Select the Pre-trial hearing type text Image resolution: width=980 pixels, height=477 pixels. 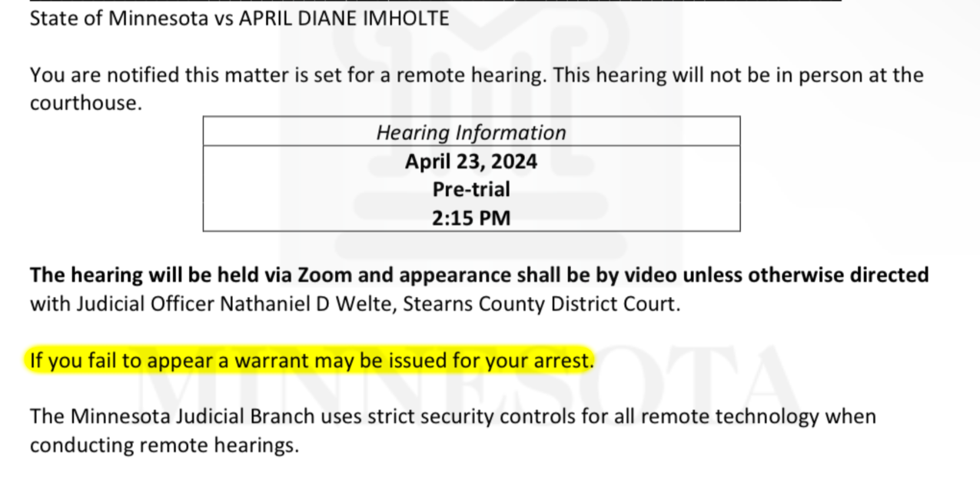(471, 189)
